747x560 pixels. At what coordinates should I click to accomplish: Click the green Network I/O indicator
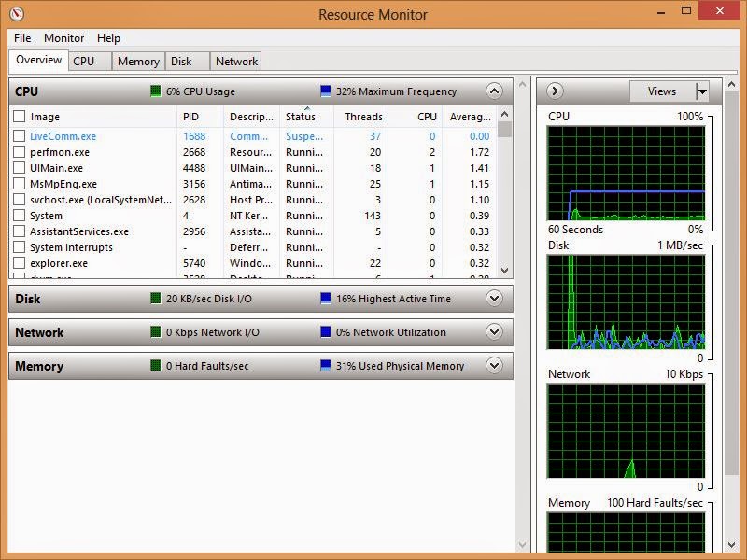(x=154, y=332)
